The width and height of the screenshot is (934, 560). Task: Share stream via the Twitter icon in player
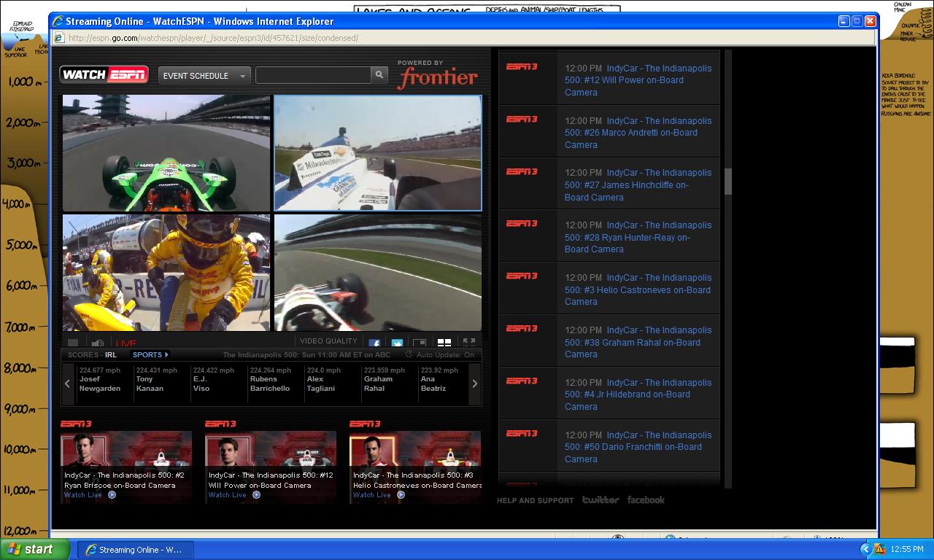pyautogui.click(x=397, y=343)
